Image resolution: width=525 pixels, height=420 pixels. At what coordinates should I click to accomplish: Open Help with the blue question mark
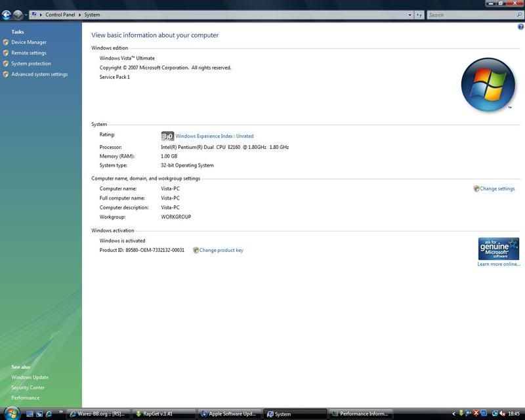tap(520, 27)
